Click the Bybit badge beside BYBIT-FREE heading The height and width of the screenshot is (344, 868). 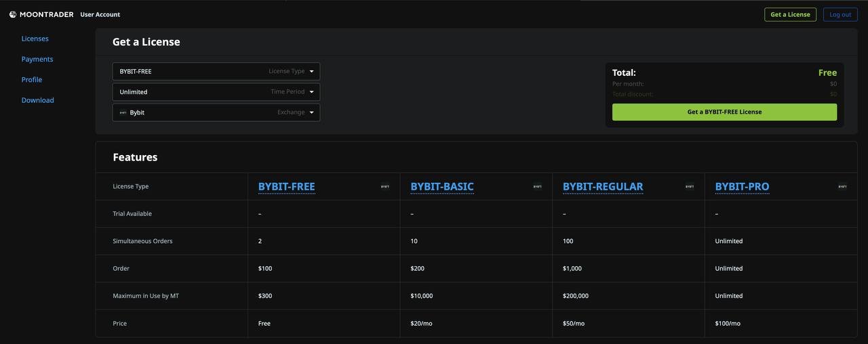(385, 186)
